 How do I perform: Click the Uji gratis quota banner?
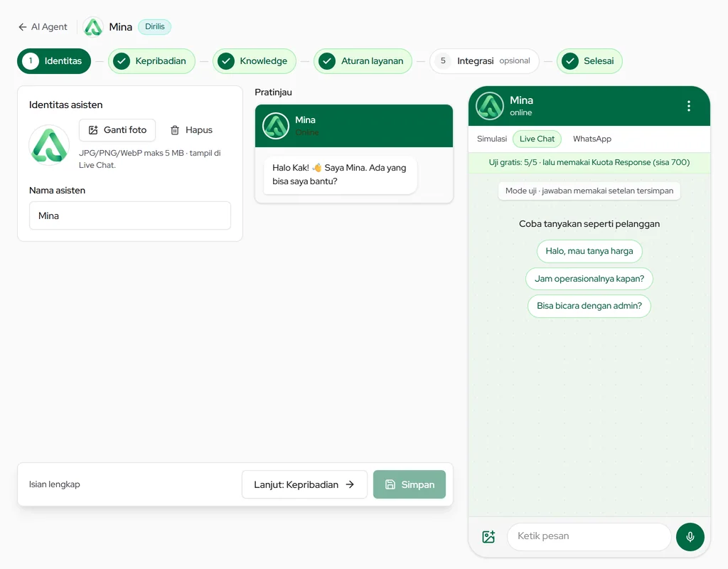589,163
